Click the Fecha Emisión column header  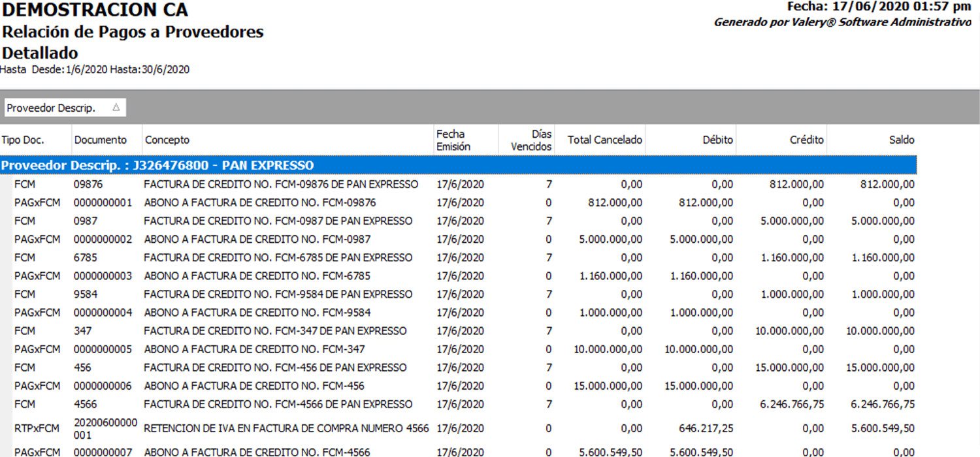(451, 140)
